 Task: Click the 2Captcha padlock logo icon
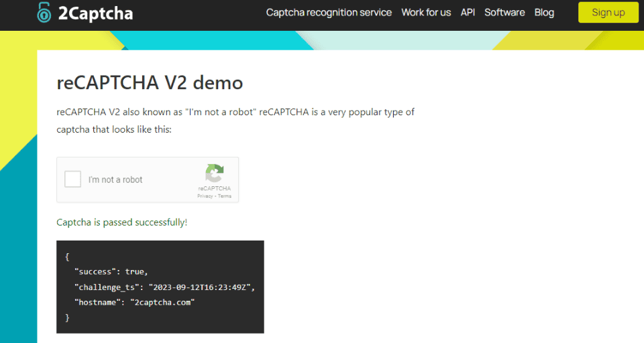(x=44, y=12)
